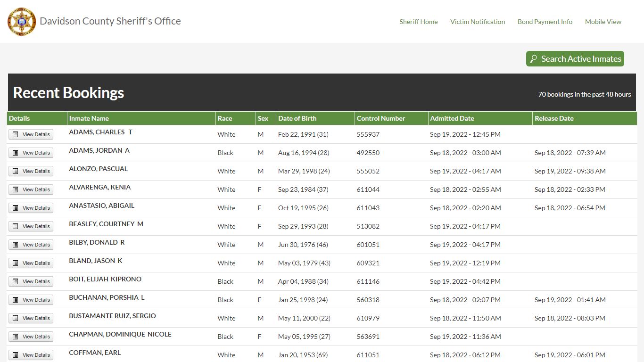
Task: Click the Davidson County Sheriff badge logo
Action: [22, 21]
